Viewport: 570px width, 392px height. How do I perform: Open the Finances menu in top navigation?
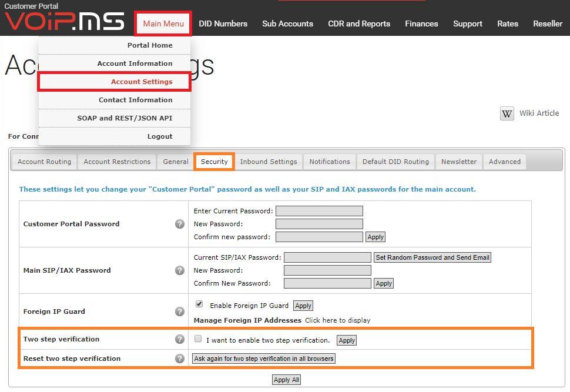pos(421,24)
